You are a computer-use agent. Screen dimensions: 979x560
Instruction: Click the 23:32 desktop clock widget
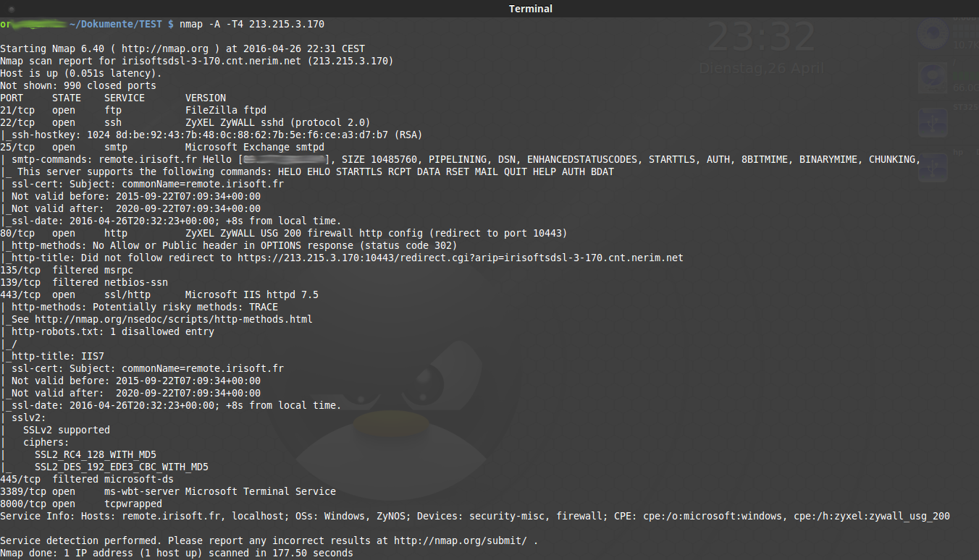pyautogui.click(x=761, y=38)
